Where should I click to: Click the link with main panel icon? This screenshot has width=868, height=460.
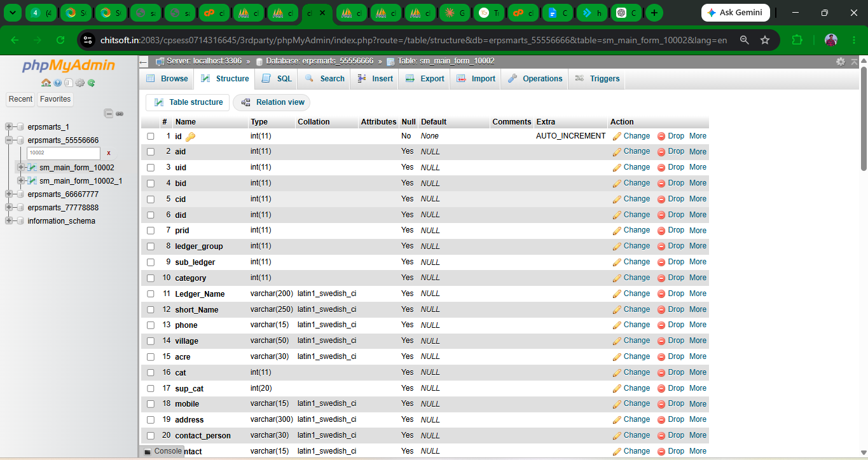pos(120,113)
